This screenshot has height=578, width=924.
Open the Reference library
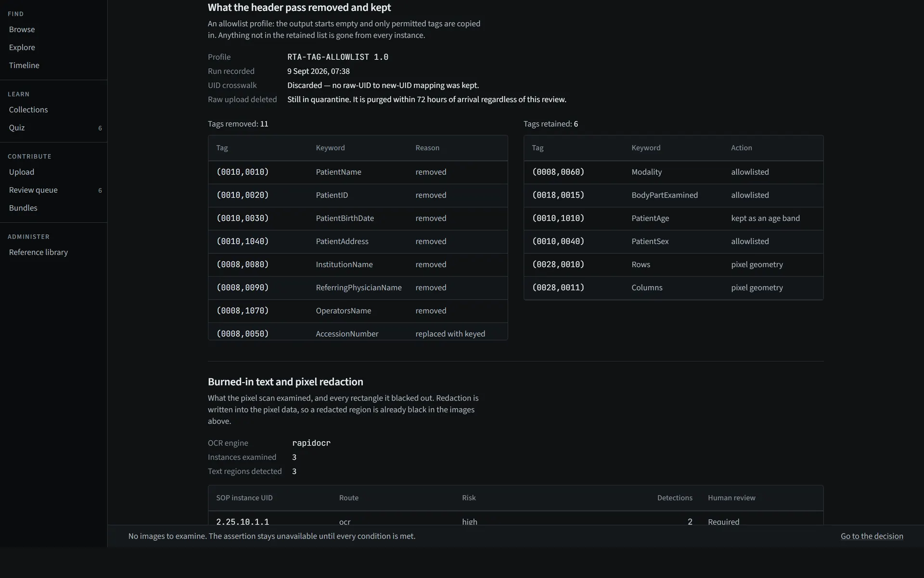click(38, 252)
